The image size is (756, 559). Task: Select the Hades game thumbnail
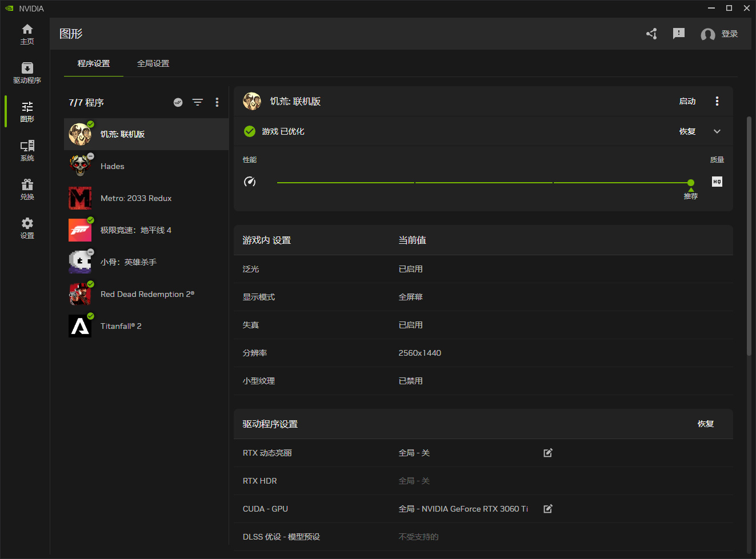click(x=80, y=166)
